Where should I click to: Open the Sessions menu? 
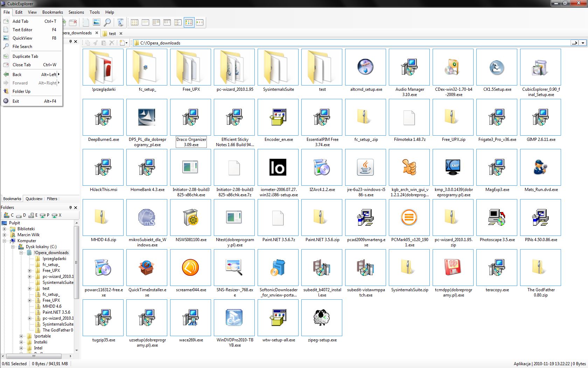click(x=76, y=12)
